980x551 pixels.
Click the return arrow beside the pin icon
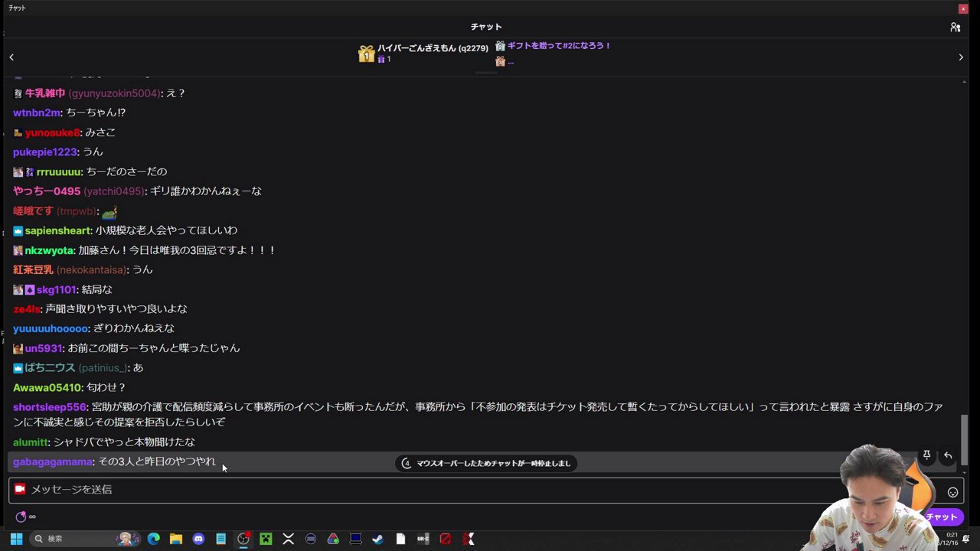[x=948, y=455]
